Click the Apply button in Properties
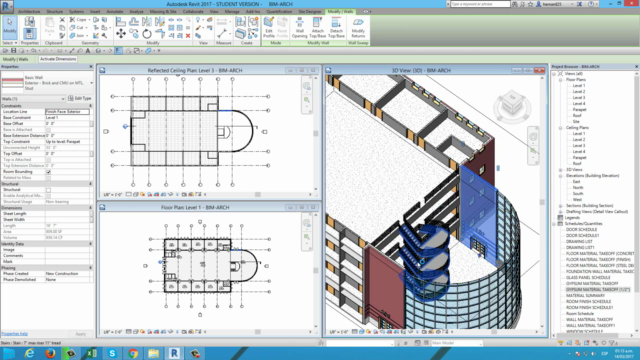This screenshot has width=640, height=360. pos(81,334)
